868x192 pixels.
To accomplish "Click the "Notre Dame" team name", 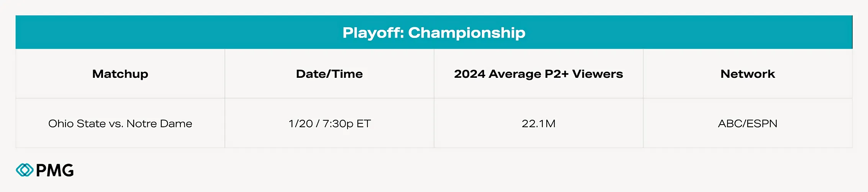I will (159, 123).
